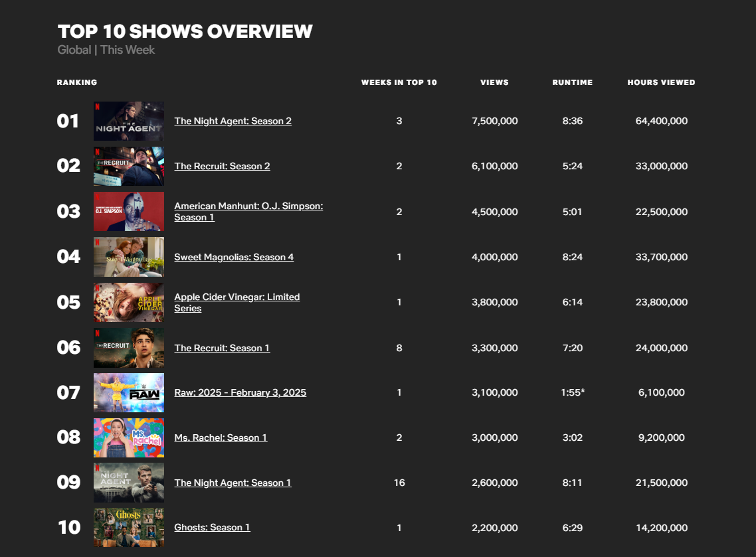Click the Ms. Rachel thumbnail
The height and width of the screenshot is (557, 756).
[129, 438]
